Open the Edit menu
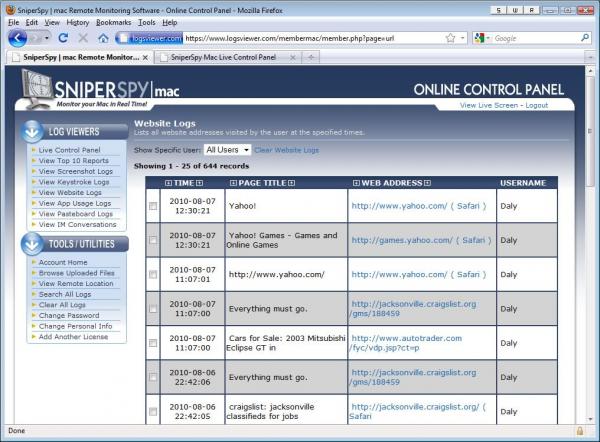The height and width of the screenshot is (442, 600). (31, 23)
